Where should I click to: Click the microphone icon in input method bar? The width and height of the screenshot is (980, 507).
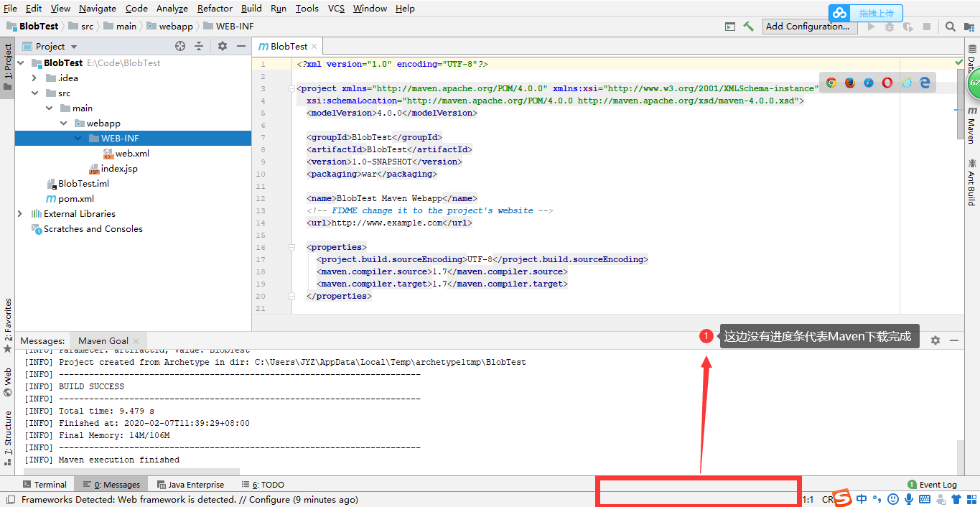(909, 499)
